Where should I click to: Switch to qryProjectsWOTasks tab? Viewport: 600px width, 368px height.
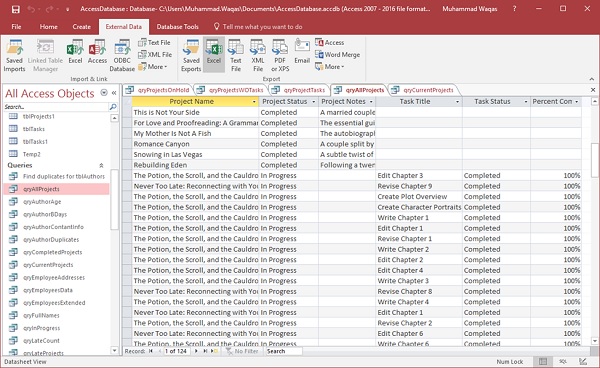pyautogui.click(x=230, y=90)
